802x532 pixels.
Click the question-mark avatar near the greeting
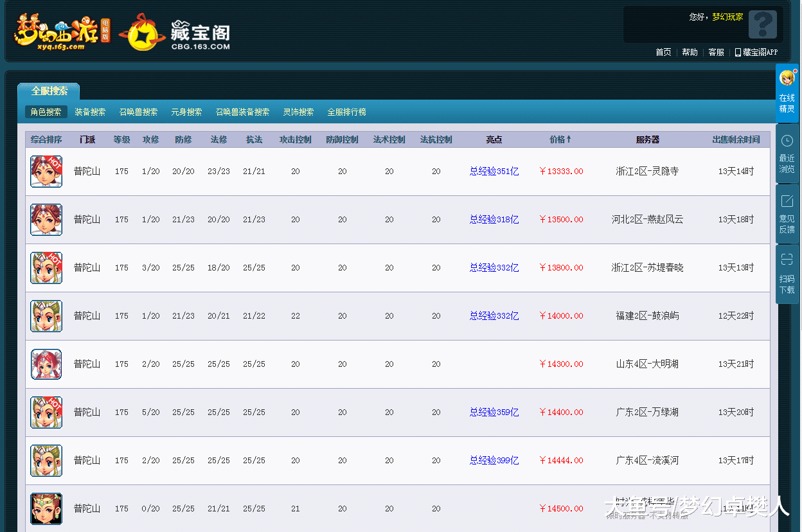point(762,24)
